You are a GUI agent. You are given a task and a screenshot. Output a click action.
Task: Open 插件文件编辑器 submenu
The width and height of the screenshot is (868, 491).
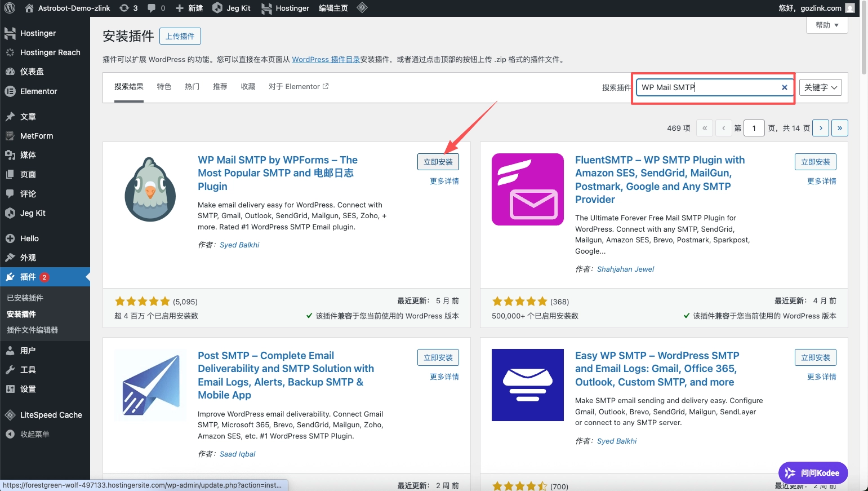[x=32, y=330]
